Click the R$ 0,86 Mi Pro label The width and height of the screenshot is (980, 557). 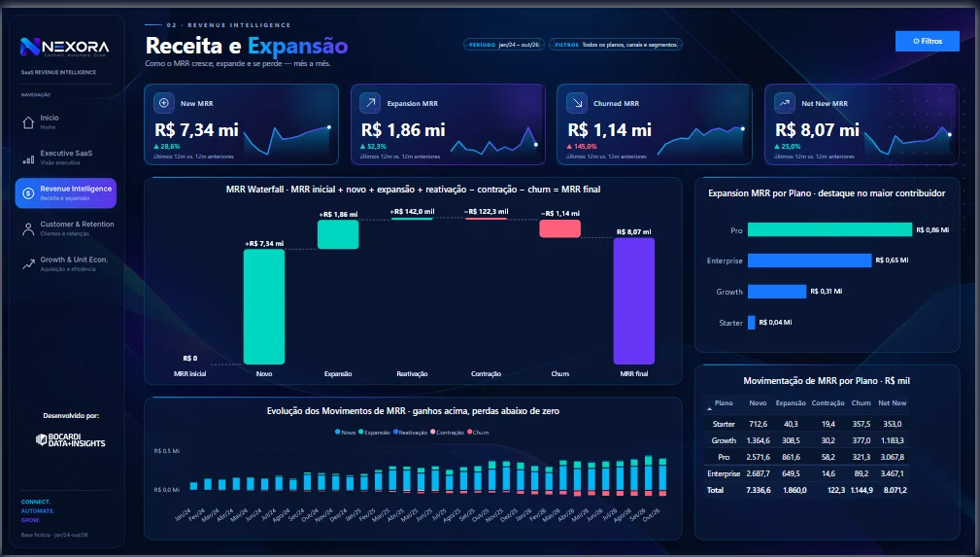click(932, 229)
